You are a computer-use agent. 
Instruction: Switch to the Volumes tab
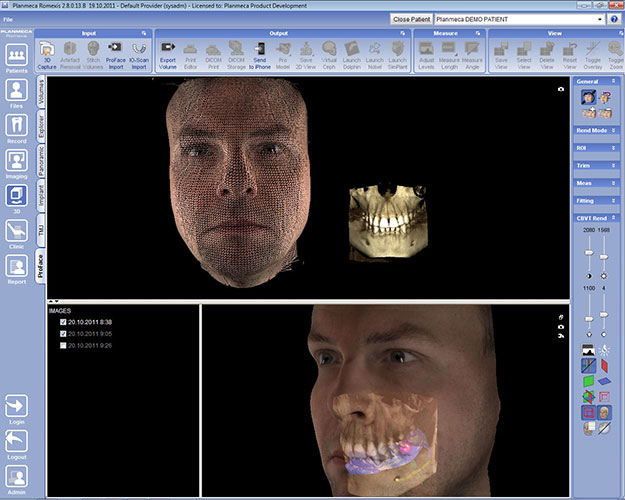(41, 92)
